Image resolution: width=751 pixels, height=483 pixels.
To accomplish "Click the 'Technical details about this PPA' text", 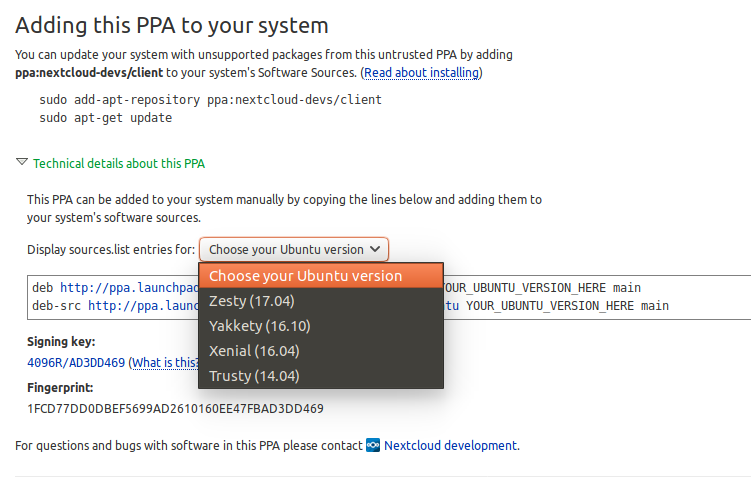I will (x=118, y=163).
